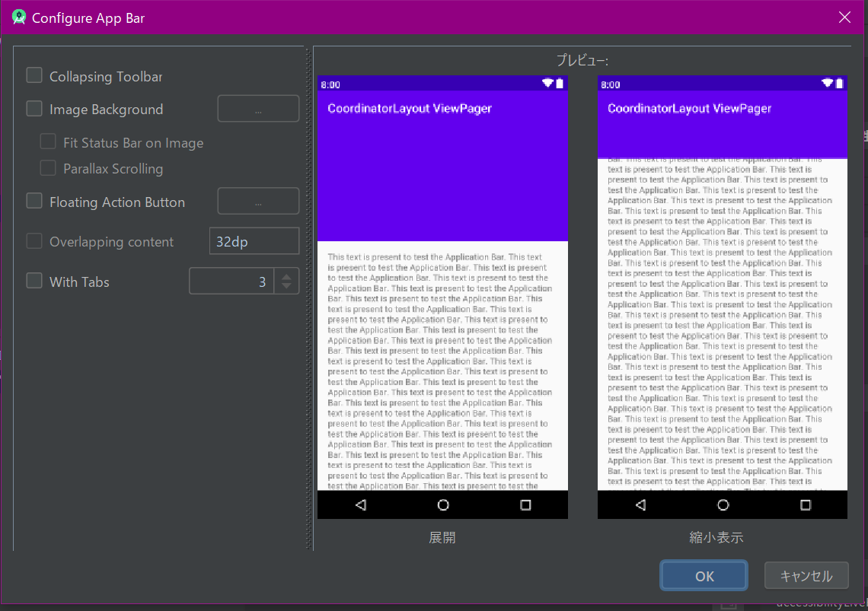This screenshot has width=868, height=611.
Task: Open the Image Background browse button
Action: point(258,109)
